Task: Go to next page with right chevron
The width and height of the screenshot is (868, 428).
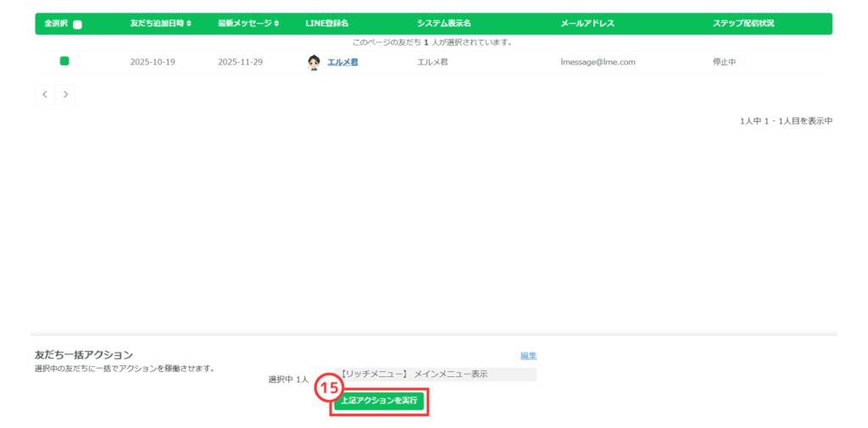Action: pos(65,94)
